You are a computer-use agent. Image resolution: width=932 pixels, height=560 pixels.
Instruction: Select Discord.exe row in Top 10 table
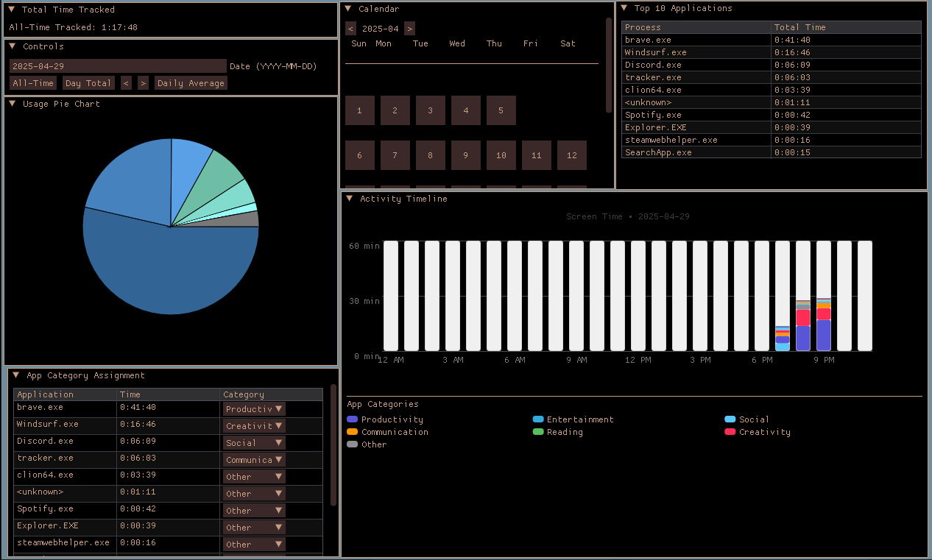pyautogui.click(x=772, y=65)
